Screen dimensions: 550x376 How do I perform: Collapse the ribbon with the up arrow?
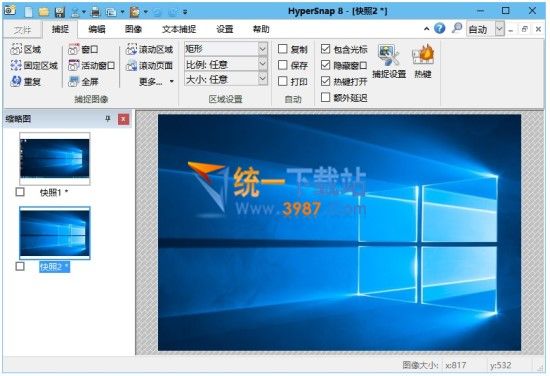coord(427,29)
